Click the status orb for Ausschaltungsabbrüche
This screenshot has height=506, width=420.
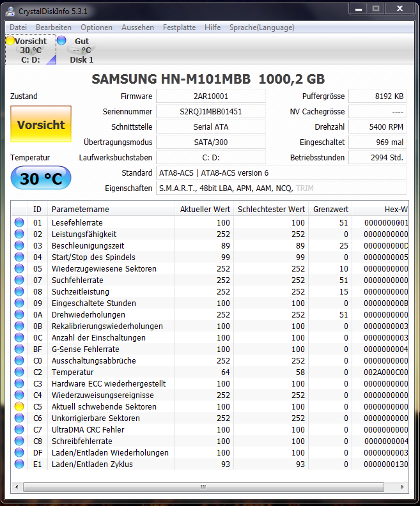[19, 360]
